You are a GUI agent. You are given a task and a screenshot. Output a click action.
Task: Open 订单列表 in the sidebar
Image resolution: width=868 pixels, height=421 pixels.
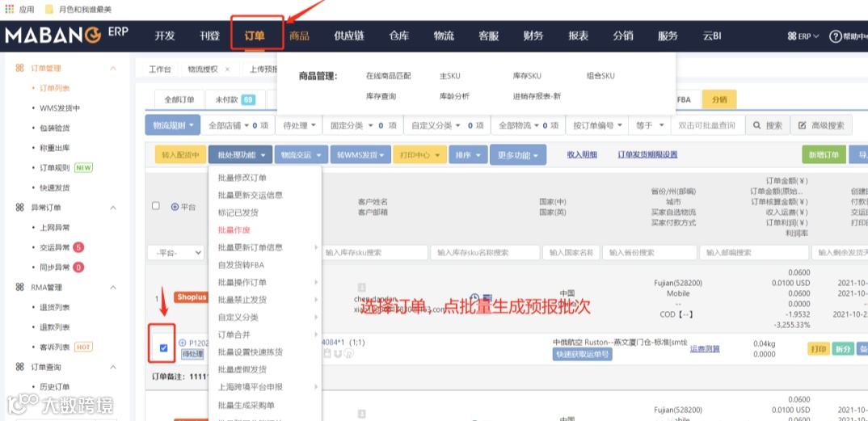[55, 88]
